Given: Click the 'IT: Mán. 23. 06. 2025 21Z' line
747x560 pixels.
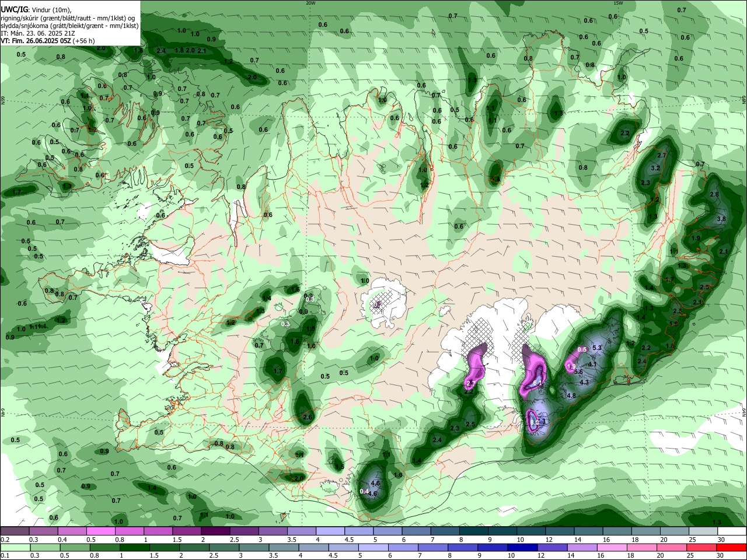Looking at the screenshot, I should [x=38, y=33].
